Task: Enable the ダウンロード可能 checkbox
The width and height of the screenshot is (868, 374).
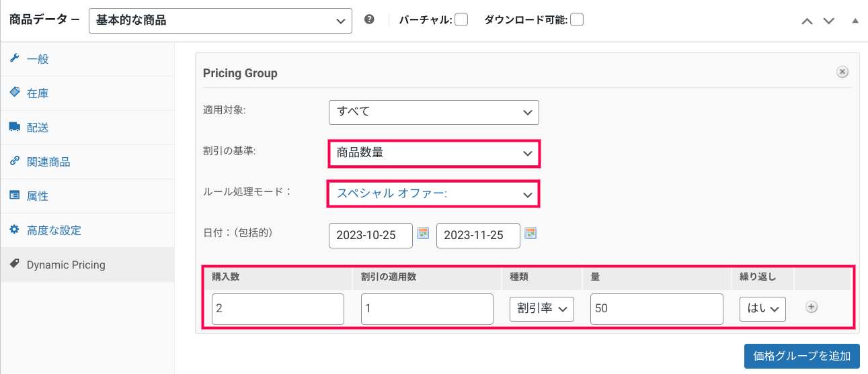Action: 577,19
